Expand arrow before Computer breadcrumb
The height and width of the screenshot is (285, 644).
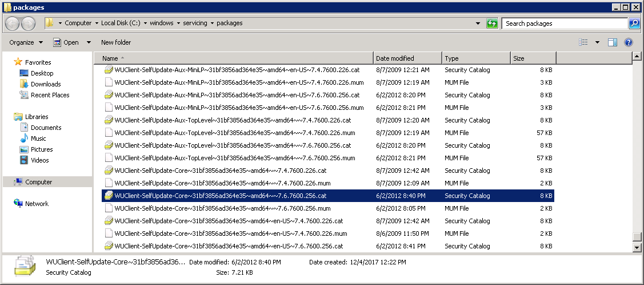61,23
